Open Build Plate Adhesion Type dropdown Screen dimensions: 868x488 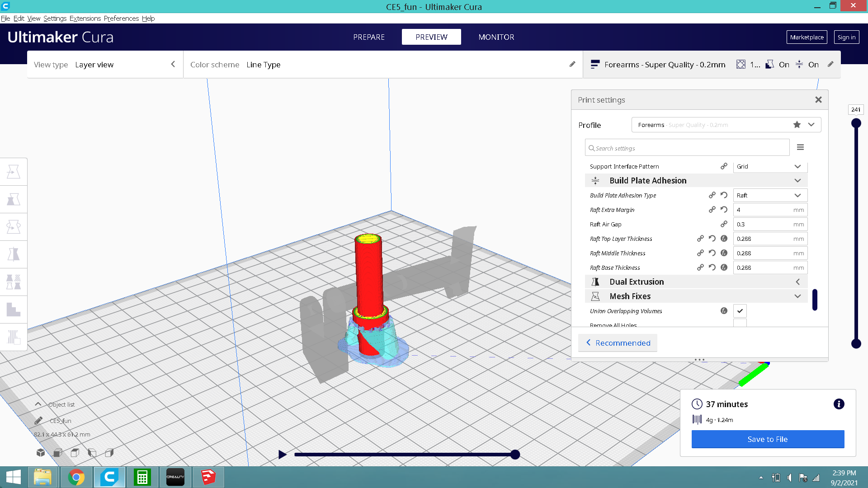[x=770, y=195]
